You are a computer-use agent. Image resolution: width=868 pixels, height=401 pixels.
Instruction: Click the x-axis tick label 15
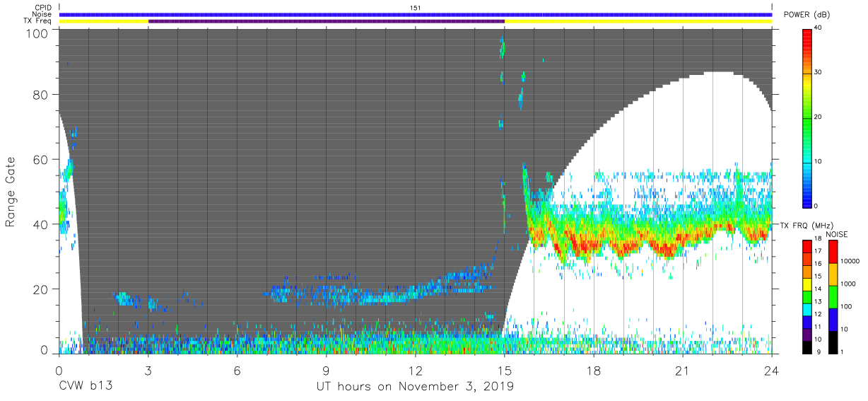504,370
